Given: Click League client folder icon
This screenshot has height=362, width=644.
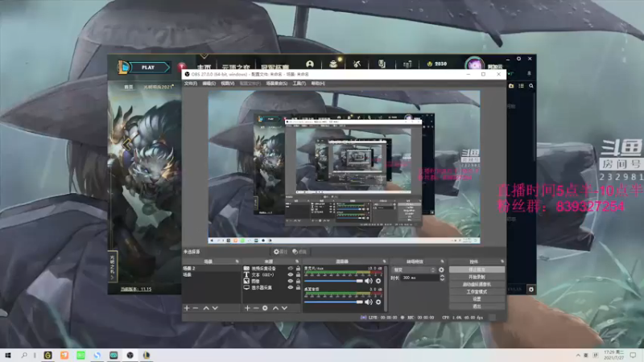Looking at the screenshot, I should pos(511,86).
